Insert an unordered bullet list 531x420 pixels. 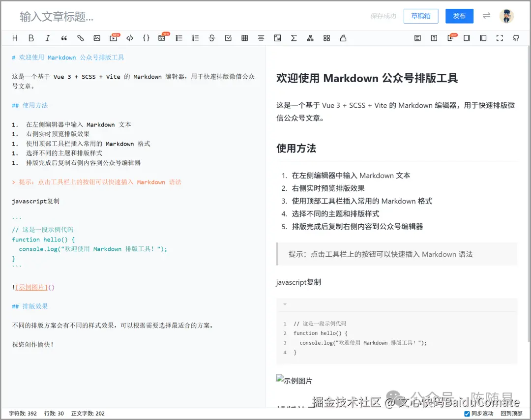pyautogui.click(x=179, y=38)
